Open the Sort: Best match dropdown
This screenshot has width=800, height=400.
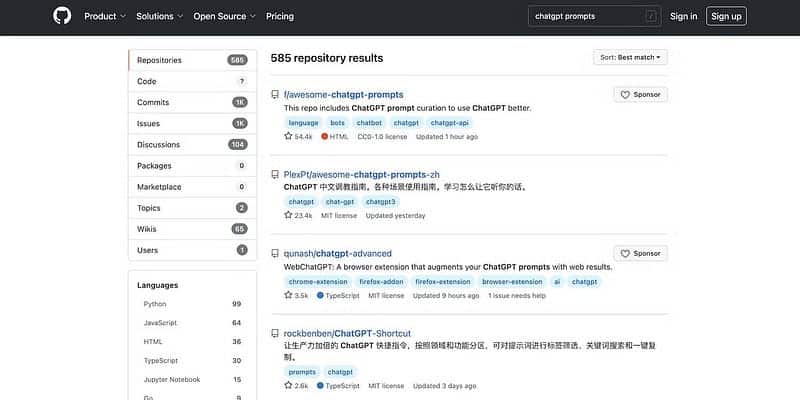point(630,58)
